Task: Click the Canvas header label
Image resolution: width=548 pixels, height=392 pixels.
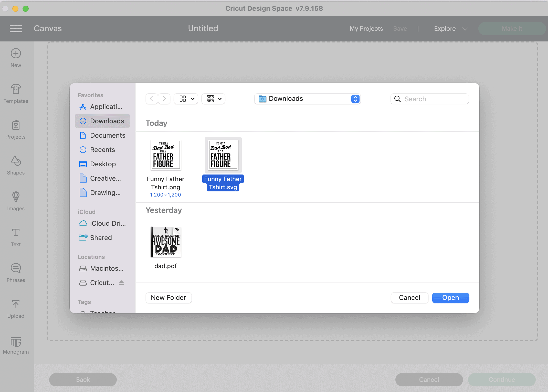Action: click(48, 28)
